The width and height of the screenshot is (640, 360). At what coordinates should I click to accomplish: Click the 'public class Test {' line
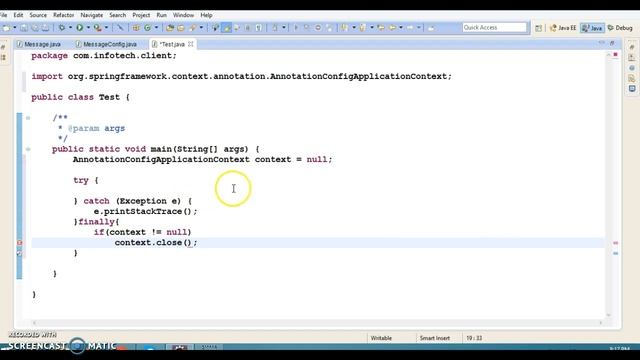pyautogui.click(x=80, y=97)
